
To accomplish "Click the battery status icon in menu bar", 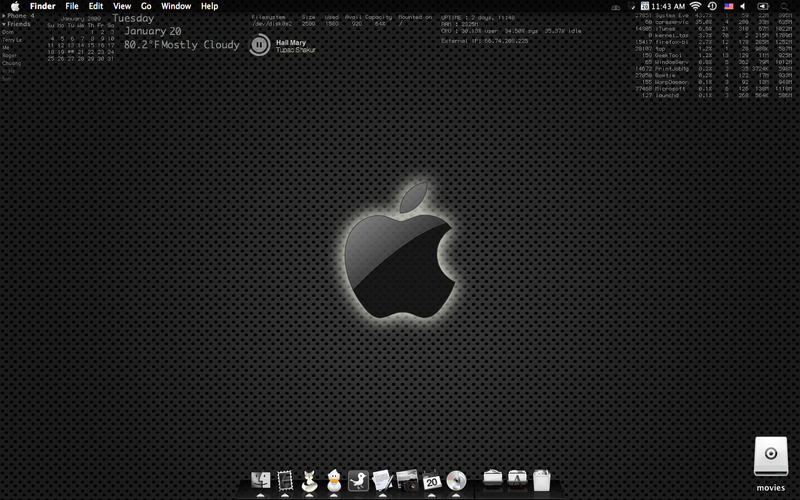I will pyautogui.click(x=763, y=6).
